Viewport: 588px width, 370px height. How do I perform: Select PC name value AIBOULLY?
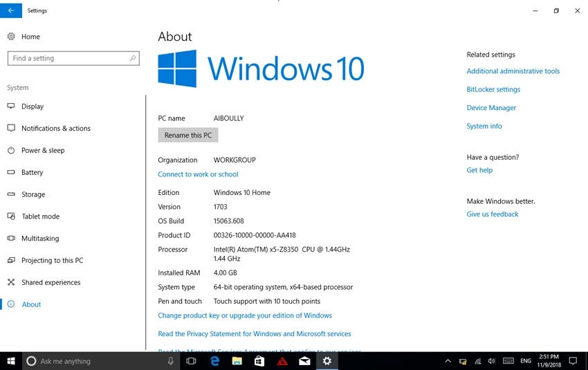pyautogui.click(x=228, y=118)
